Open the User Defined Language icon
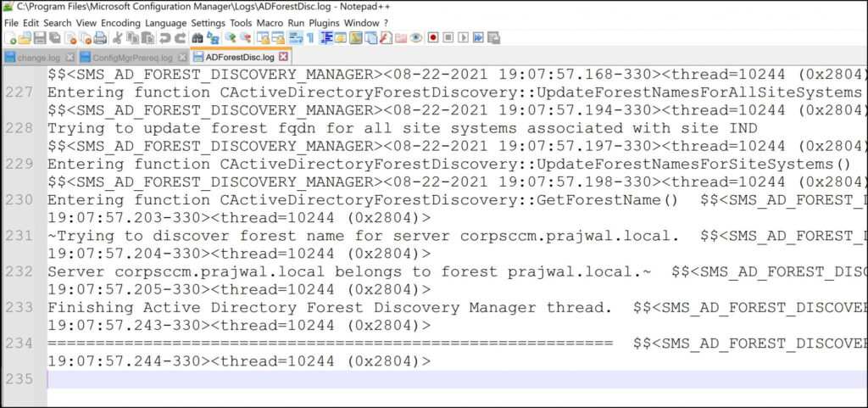Image resolution: width=868 pixels, height=408 pixels. (x=341, y=38)
